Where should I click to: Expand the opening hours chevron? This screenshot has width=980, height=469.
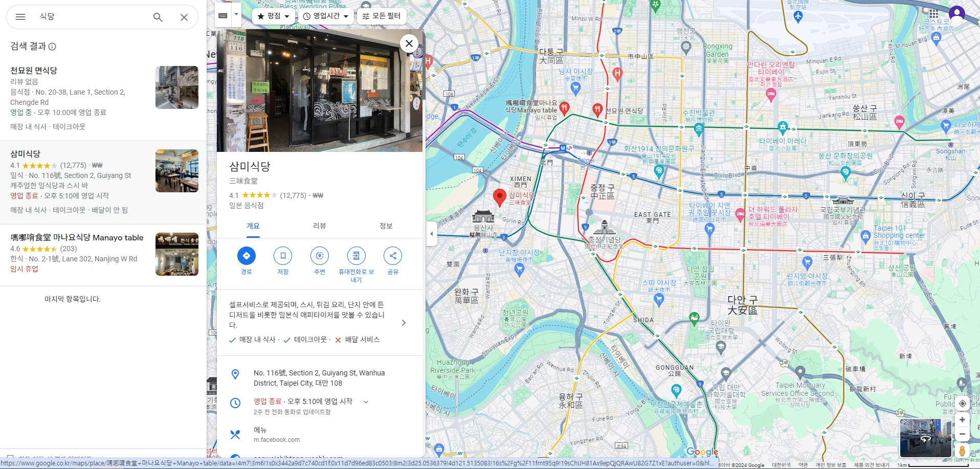coord(366,402)
